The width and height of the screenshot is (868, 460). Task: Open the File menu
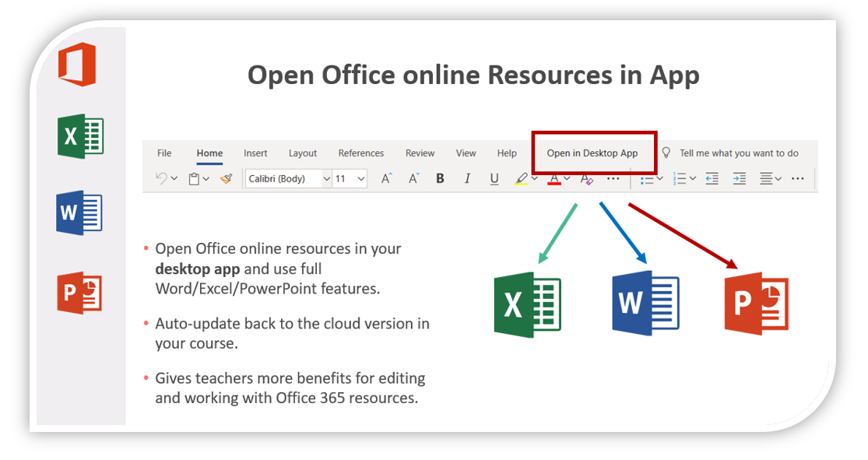tap(164, 153)
